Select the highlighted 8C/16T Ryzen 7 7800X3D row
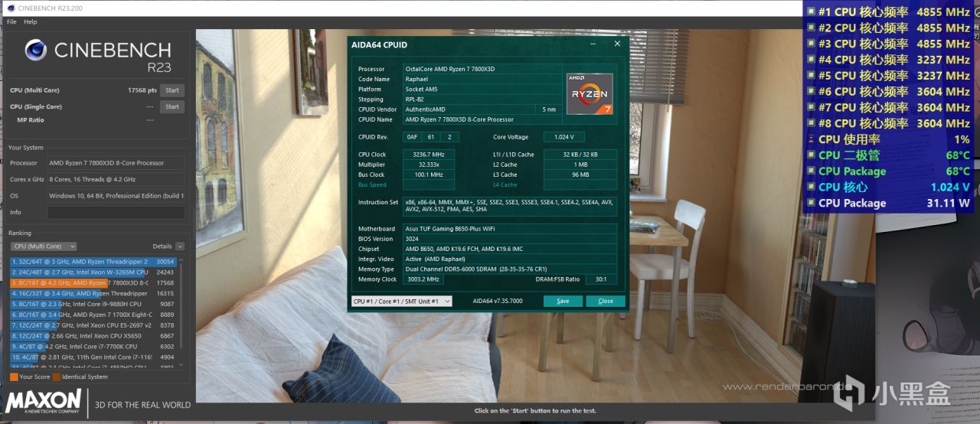This screenshot has height=424, width=980. click(x=93, y=282)
